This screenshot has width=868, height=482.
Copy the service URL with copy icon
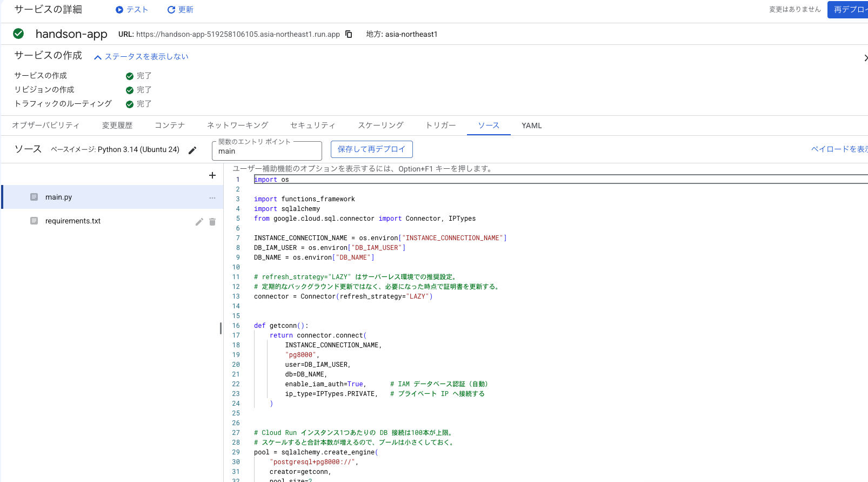[349, 34]
